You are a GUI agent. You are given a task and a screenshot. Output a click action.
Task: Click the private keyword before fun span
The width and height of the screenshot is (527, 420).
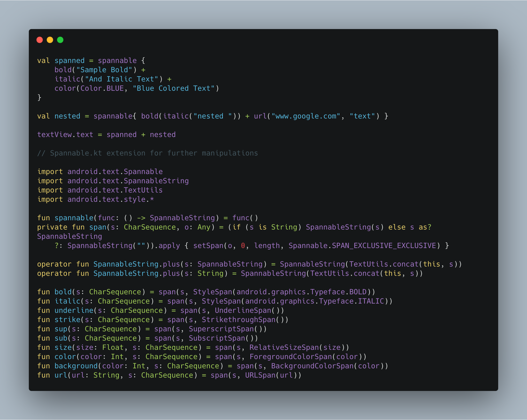(x=52, y=227)
